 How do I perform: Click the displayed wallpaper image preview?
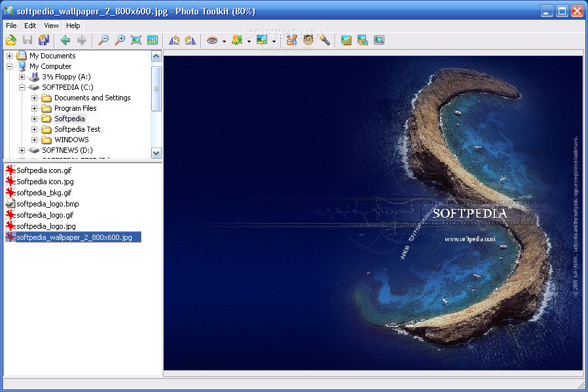[373, 213]
